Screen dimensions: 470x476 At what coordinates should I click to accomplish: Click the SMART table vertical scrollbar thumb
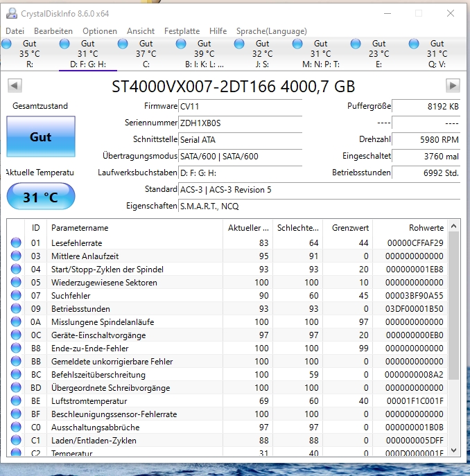point(453,306)
